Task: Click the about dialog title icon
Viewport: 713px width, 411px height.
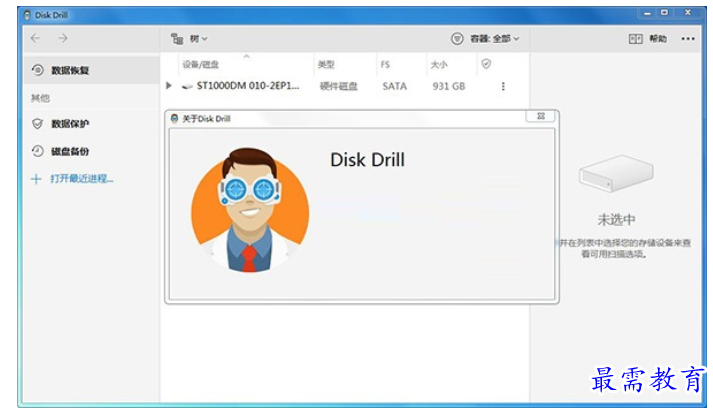Action: click(x=174, y=119)
